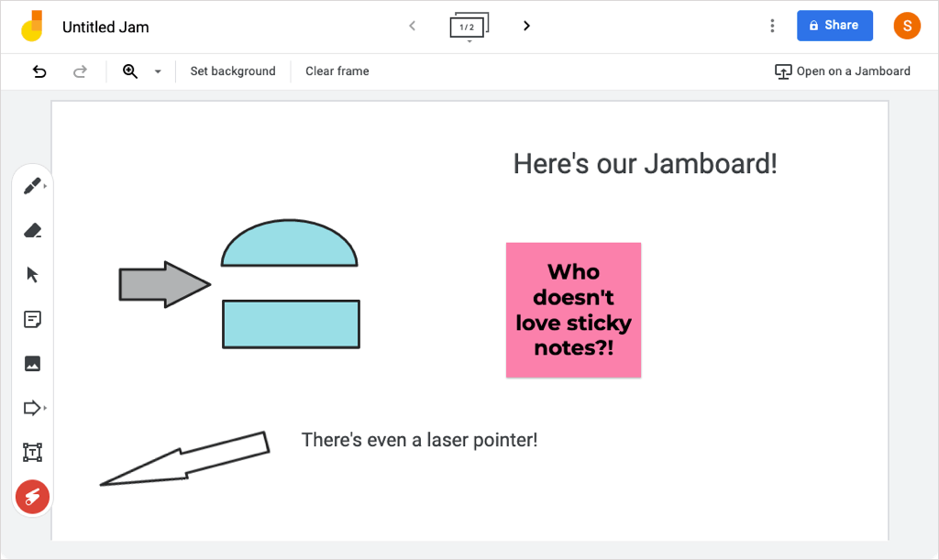This screenshot has height=560, width=939.
Task: Select the Text box tool
Action: click(33, 452)
